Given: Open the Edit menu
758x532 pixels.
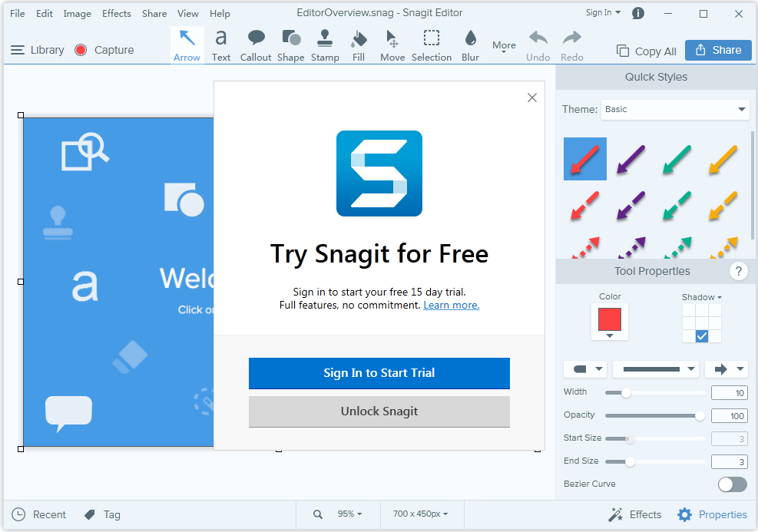Looking at the screenshot, I should click(45, 14).
